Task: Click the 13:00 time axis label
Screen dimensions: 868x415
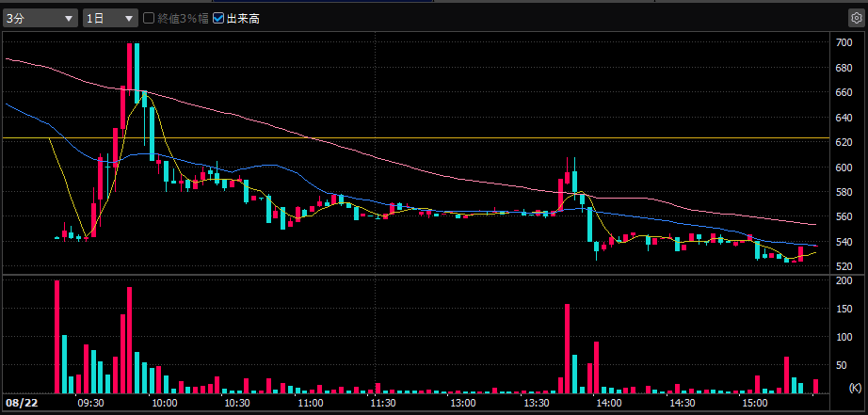Action: click(x=463, y=402)
